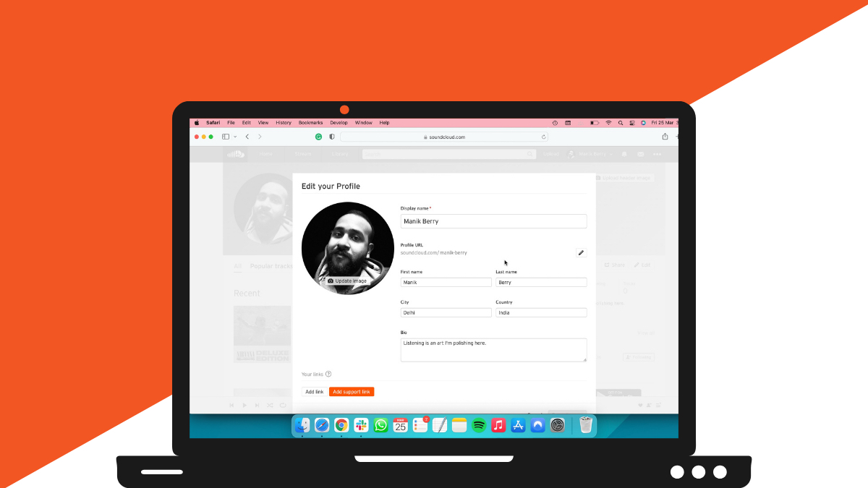
Task: Click the pencil icon to edit Profile URL
Action: click(581, 252)
